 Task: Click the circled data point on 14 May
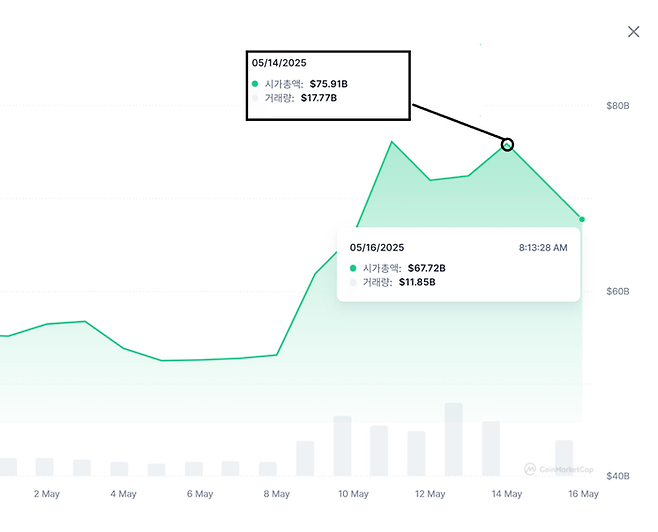(507, 145)
